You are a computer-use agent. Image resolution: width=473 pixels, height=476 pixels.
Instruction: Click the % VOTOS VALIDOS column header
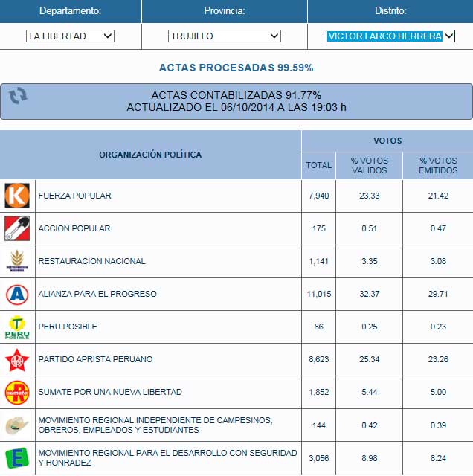click(369, 165)
